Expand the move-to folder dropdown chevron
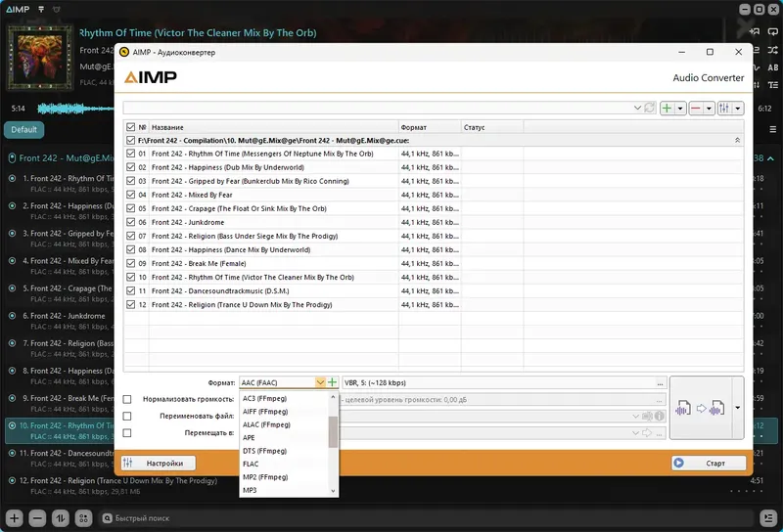Screen dimensions: 783x532 click(635, 433)
